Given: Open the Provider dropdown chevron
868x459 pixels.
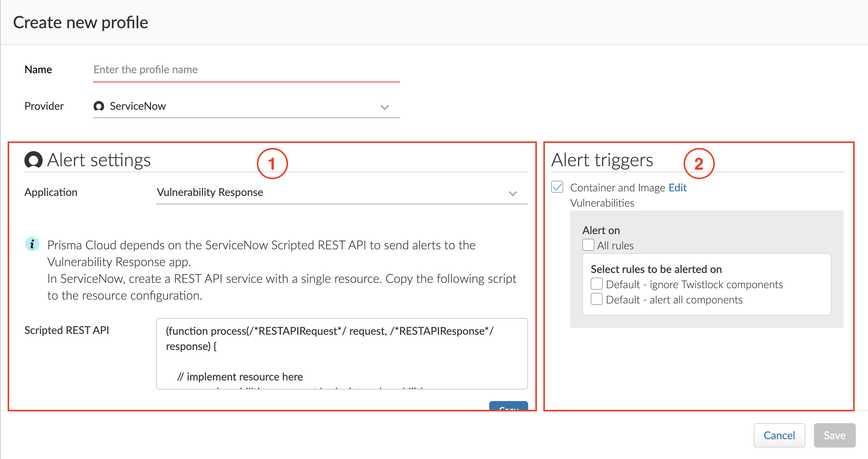Looking at the screenshot, I should [x=385, y=107].
